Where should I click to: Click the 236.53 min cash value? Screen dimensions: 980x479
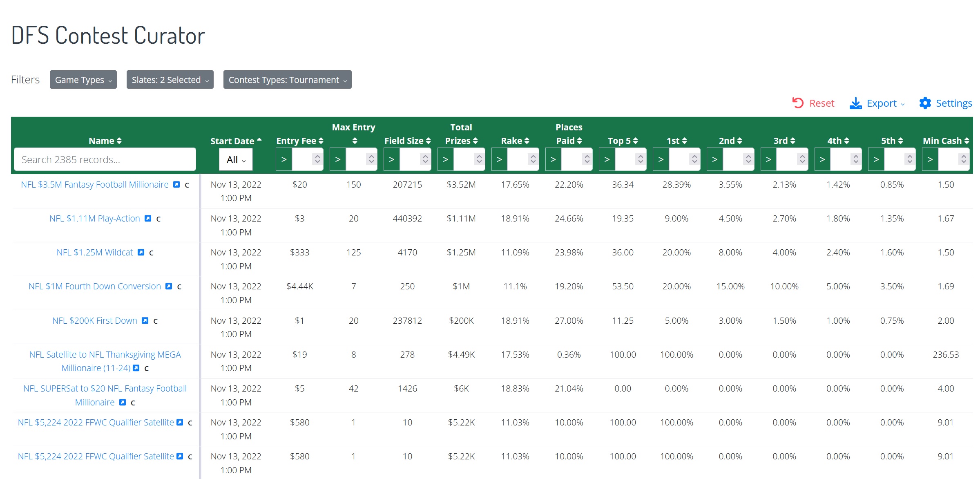tap(946, 355)
